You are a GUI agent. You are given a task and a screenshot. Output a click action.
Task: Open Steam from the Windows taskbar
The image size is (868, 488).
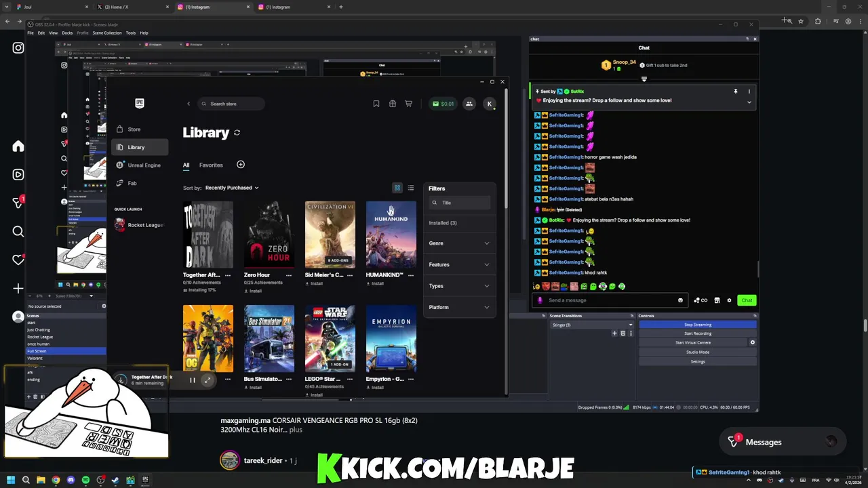point(115,481)
